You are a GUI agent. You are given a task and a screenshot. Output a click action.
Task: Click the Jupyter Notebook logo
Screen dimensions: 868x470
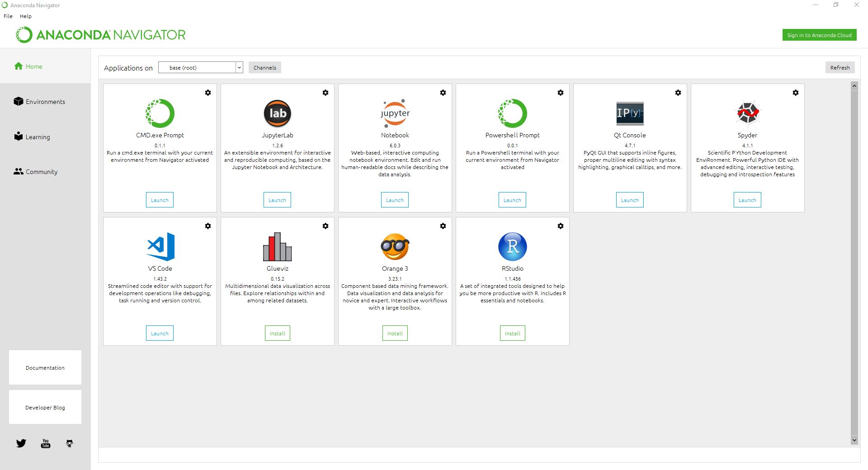coord(395,113)
